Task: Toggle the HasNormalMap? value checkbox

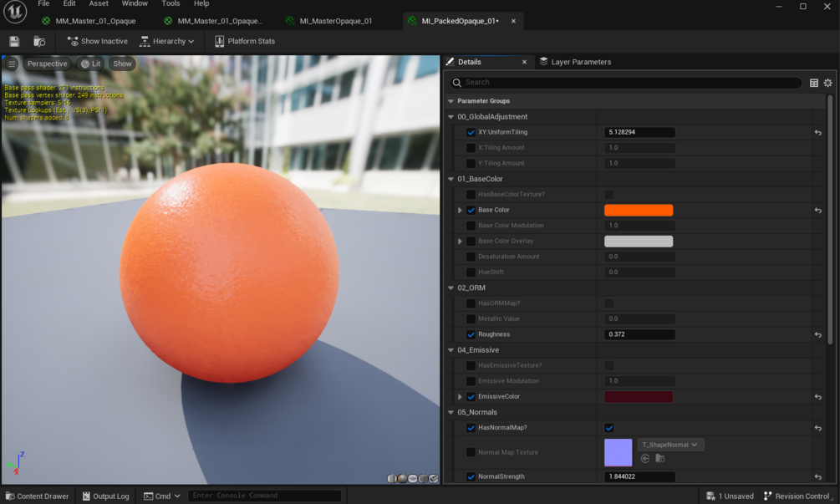Action: (609, 428)
